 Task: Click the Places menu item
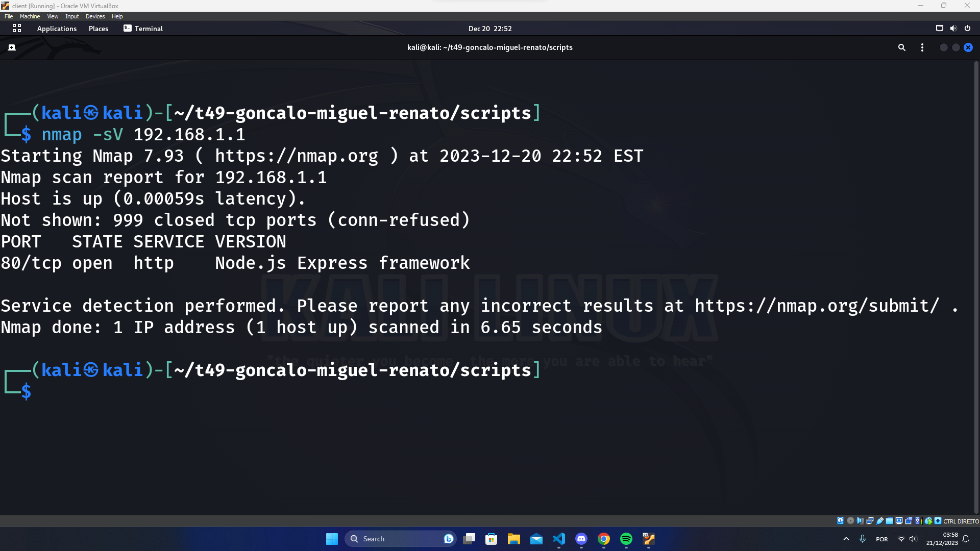[99, 28]
